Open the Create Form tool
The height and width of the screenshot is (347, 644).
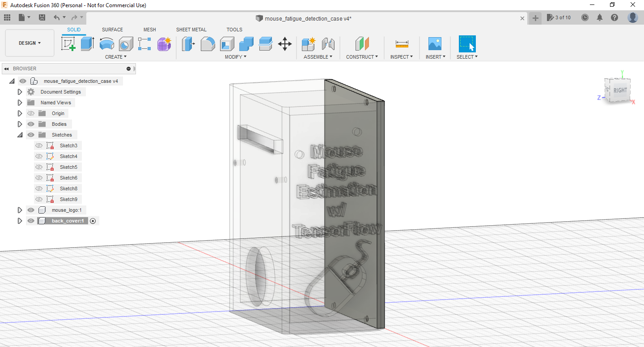click(x=164, y=44)
